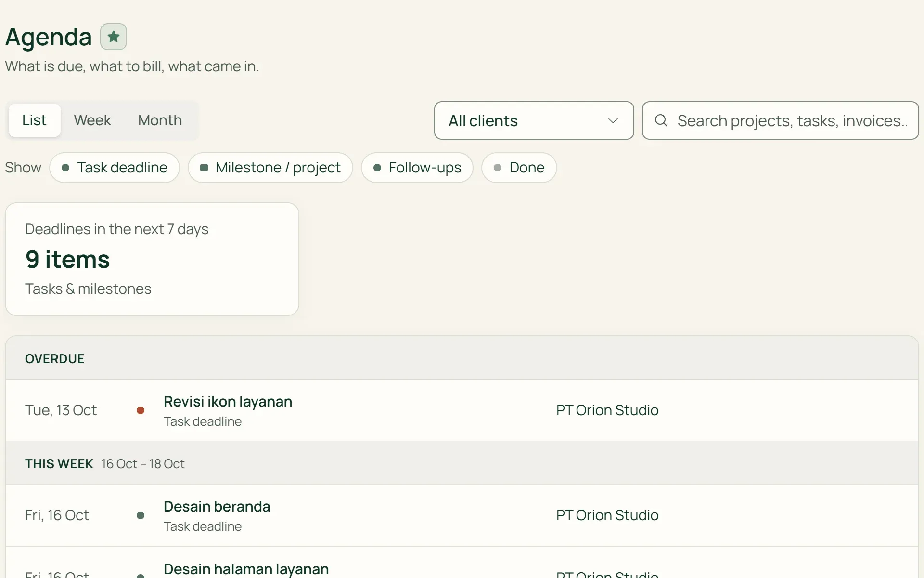Click the Fri, 16 Oct date for Desain beranda

pyautogui.click(x=57, y=515)
